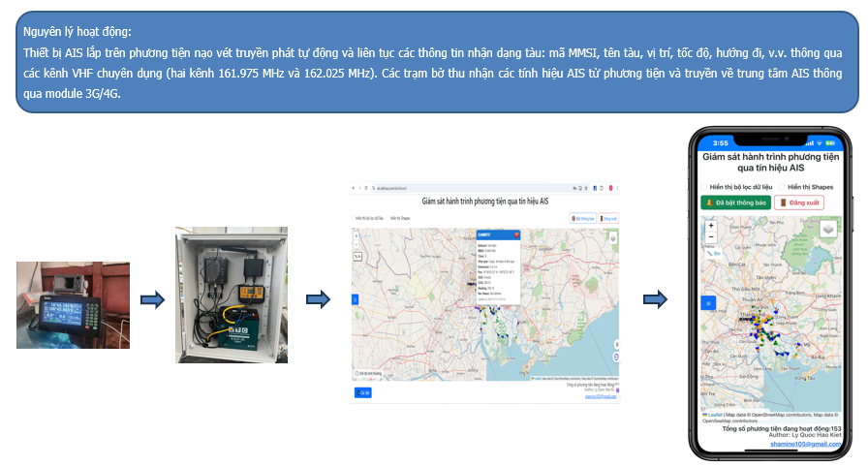Open the layers control on the browser map

coord(613,238)
